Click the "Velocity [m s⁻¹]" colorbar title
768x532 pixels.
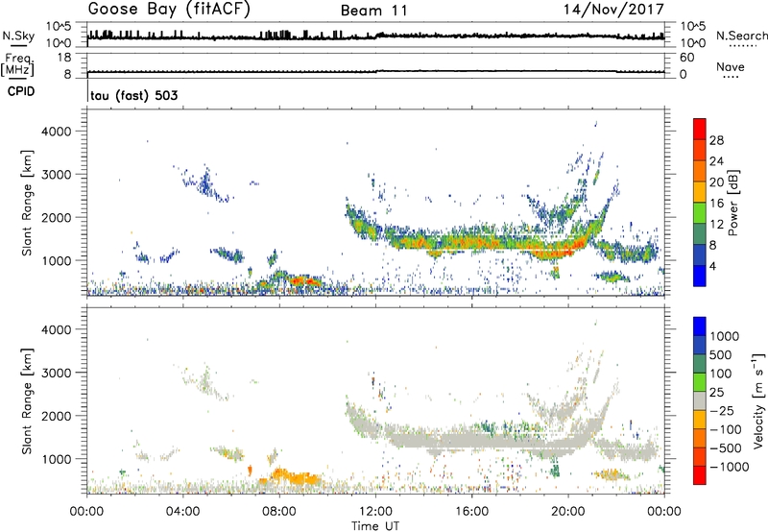(x=758, y=400)
